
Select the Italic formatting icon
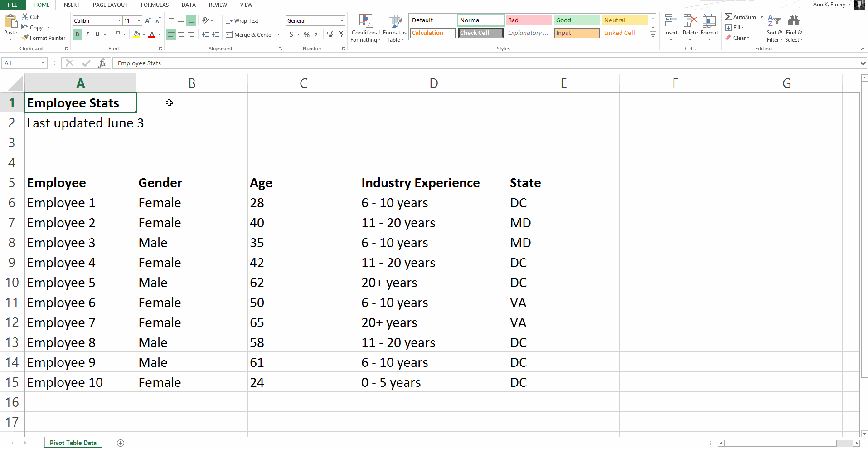pos(87,34)
